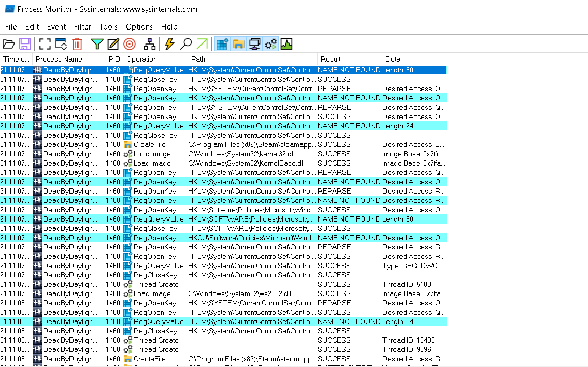This screenshot has width=588, height=367.
Task: Toggle Show Registry Activity icon
Action: point(222,44)
